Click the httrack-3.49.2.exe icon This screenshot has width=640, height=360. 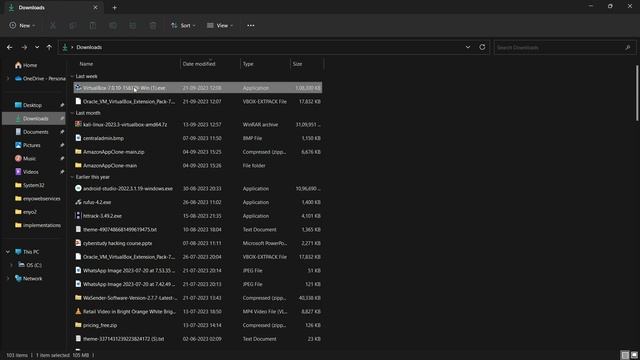point(78,216)
